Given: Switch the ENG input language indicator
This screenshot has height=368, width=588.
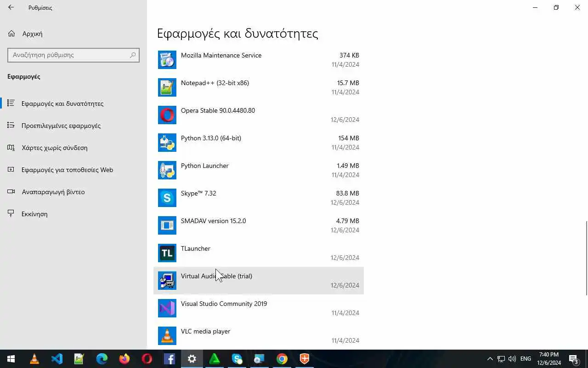Looking at the screenshot, I should 526,359.
